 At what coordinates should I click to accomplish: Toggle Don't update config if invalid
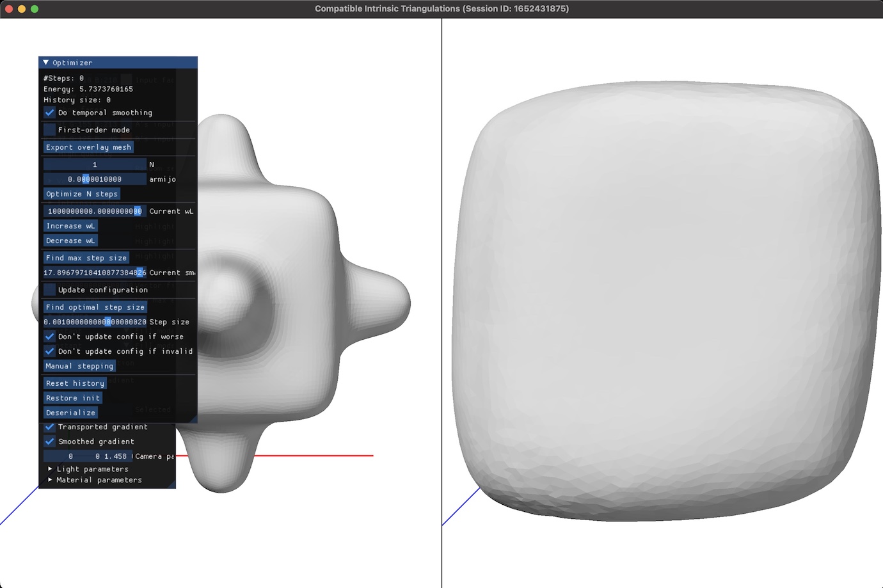pos(49,351)
